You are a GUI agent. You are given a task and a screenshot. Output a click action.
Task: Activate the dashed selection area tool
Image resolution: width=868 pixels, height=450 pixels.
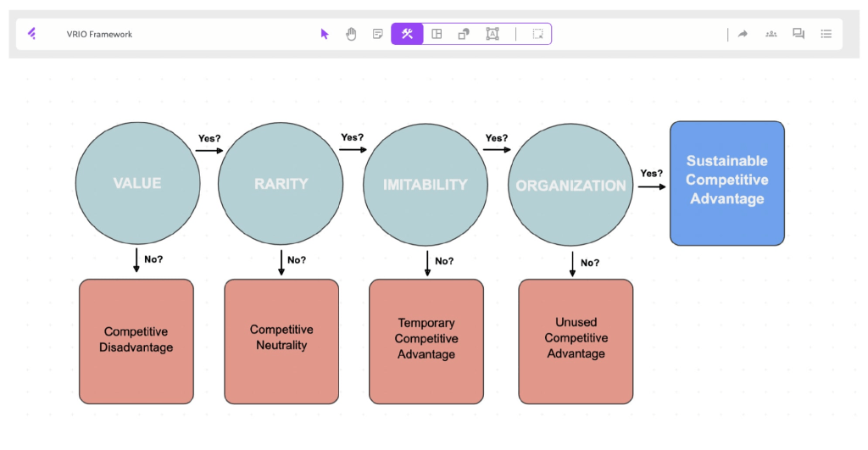(537, 34)
